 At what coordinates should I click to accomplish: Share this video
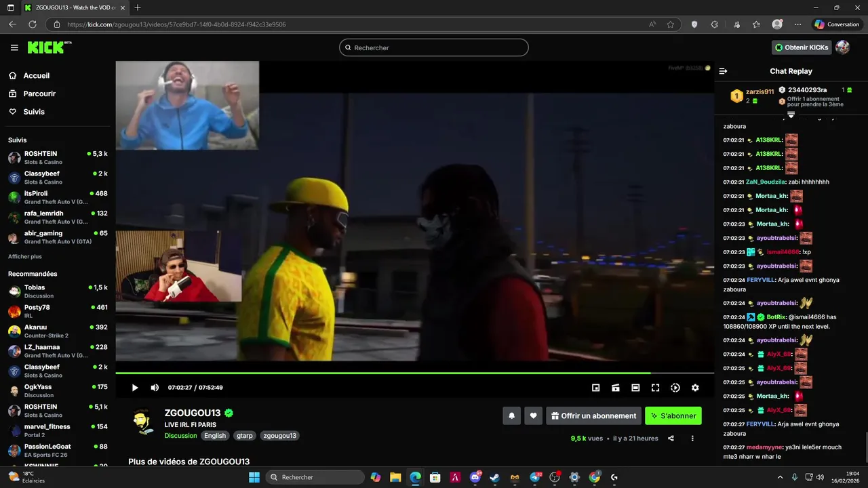point(671,439)
